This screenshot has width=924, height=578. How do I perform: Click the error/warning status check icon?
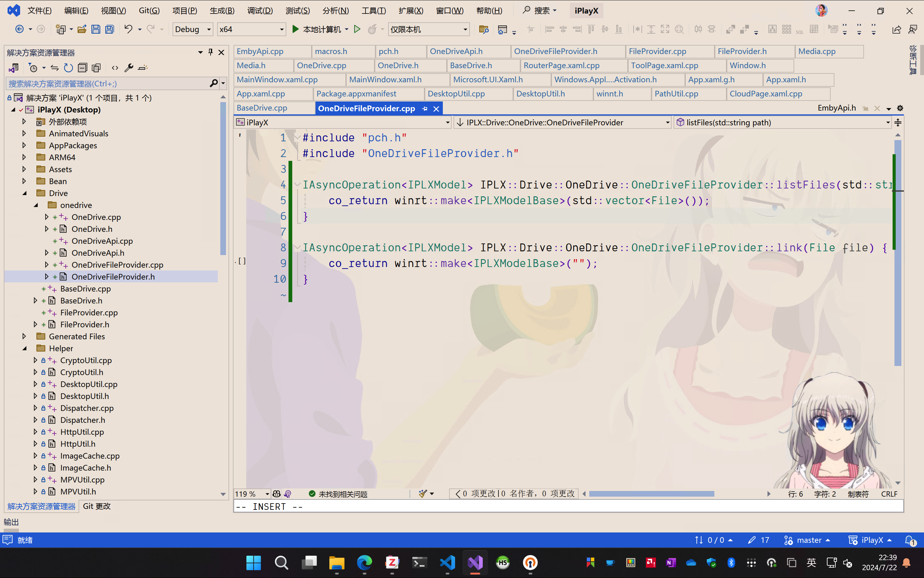click(x=312, y=493)
